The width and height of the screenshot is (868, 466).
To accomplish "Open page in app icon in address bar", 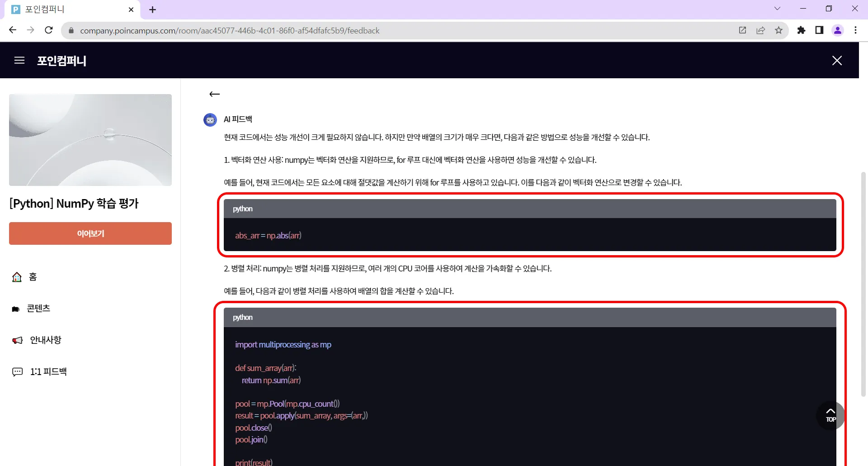I will point(742,30).
